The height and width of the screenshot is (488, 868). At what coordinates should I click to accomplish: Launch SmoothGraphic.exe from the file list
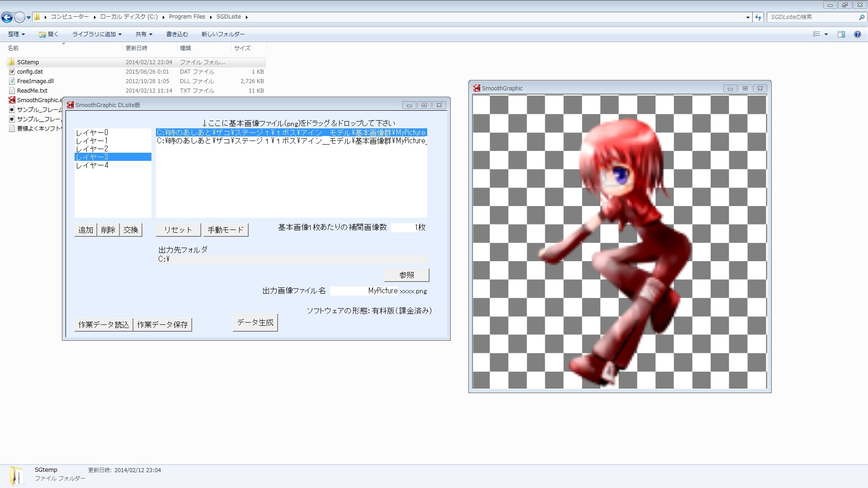click(x=11, y=100)
